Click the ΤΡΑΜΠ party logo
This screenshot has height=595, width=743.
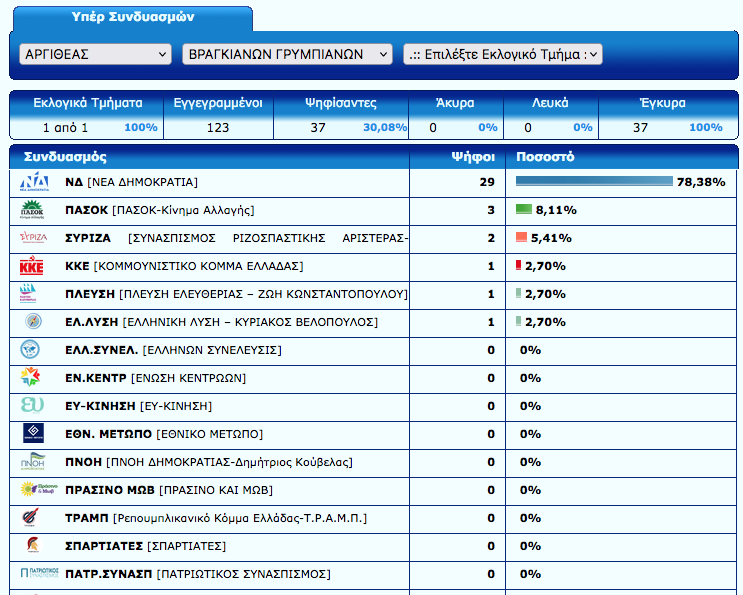[33, 518]
